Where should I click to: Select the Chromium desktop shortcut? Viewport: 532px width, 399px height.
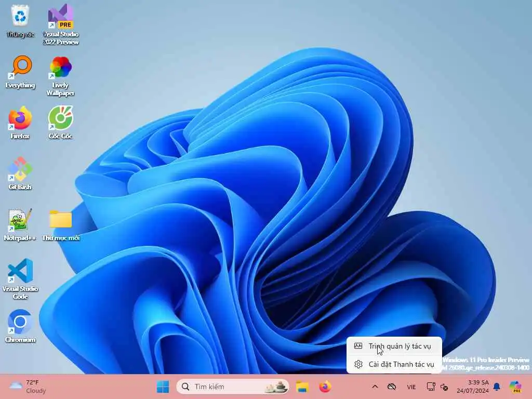pos(20,326)
